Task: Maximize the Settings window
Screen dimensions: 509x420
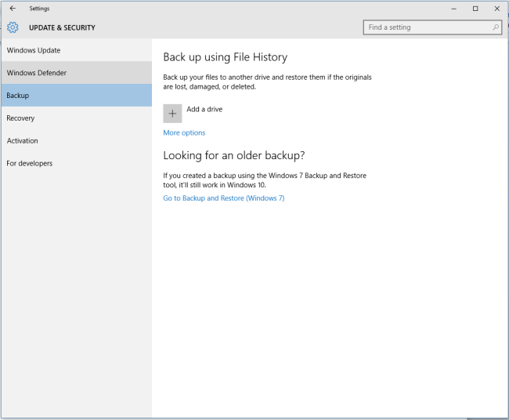Action: (x=475, y=8)
